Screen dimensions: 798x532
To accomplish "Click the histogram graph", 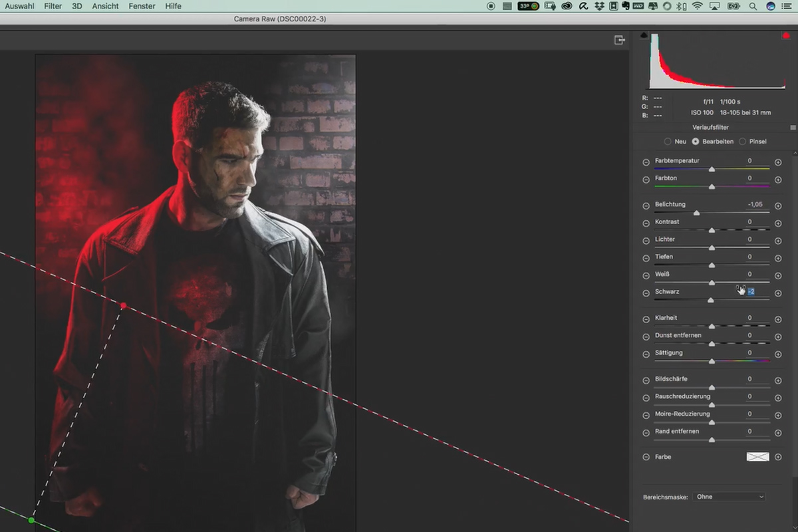I will pyautogui.click(x=716, y=61).
